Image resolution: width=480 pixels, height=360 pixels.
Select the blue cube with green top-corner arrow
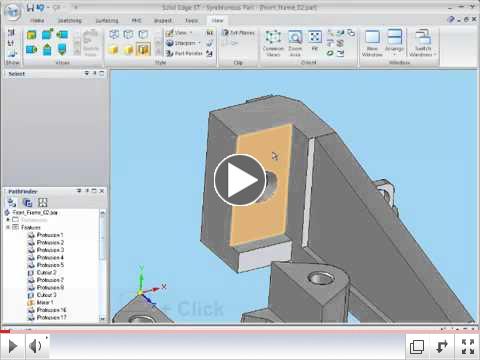pyautogui.click(x=47, y=34)
